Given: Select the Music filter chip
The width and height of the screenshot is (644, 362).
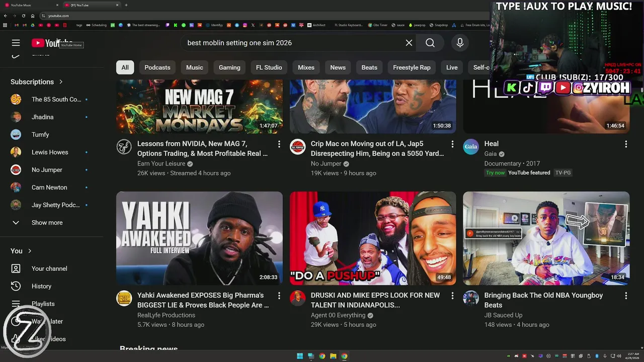Looking at the screenshot, I should click(195, 67).
